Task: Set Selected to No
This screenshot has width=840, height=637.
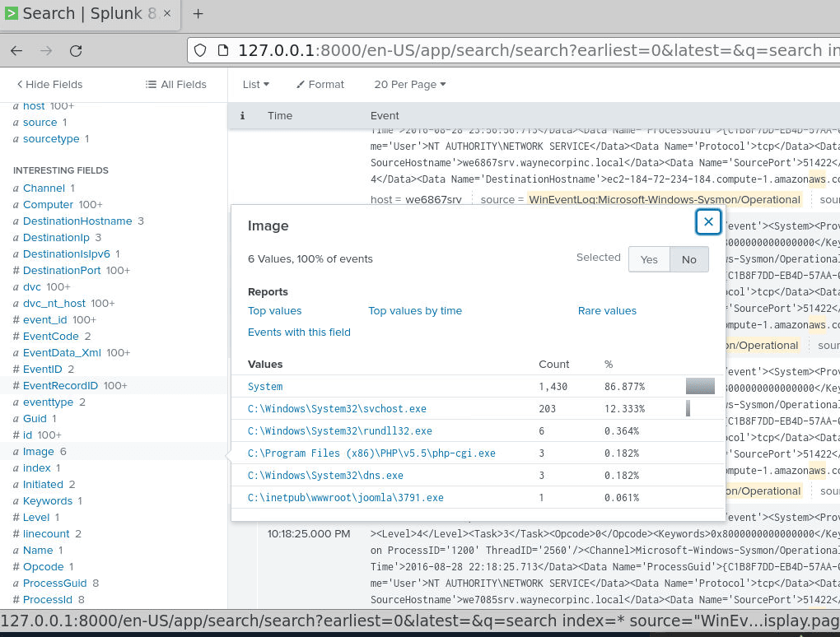Action: click(x=689, y=259)
